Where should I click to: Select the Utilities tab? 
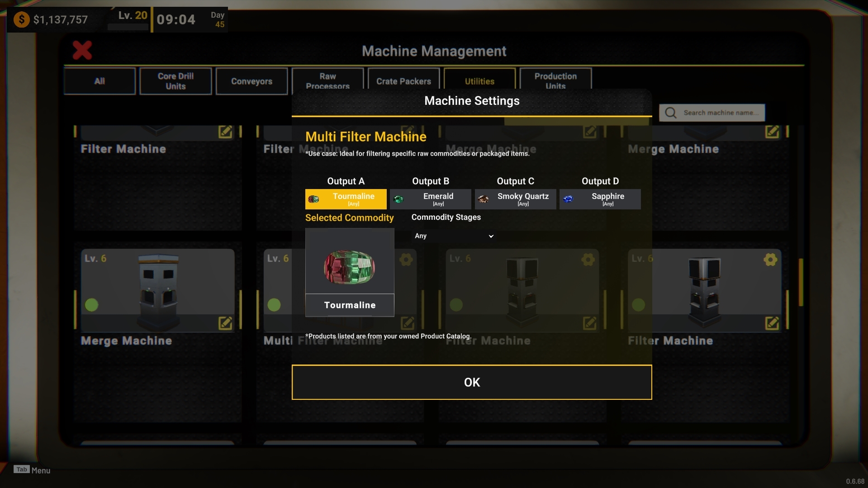pyautogui.click(x=479, y=79)
